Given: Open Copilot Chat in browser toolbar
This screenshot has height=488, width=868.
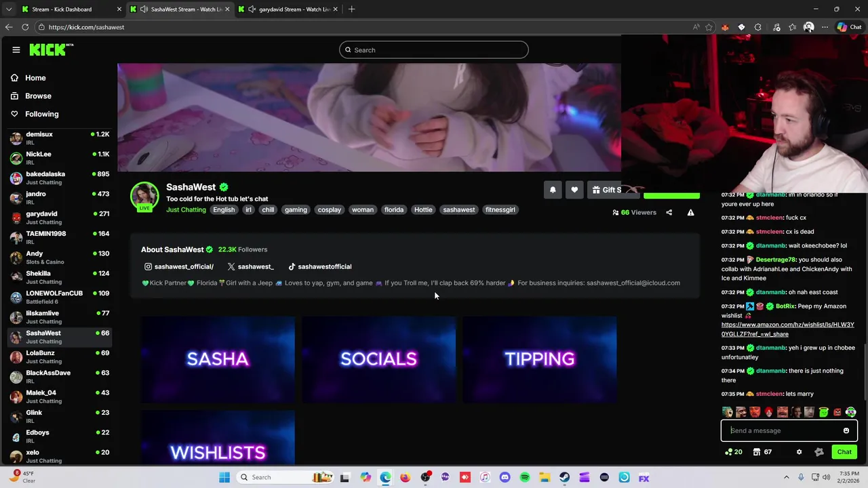Looking at the screenshot, I should [849, 27].
